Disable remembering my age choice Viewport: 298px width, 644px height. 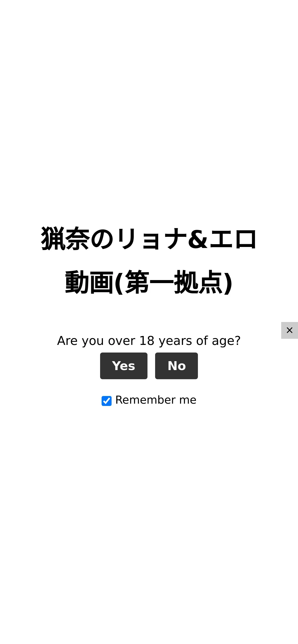click(106, 401)
